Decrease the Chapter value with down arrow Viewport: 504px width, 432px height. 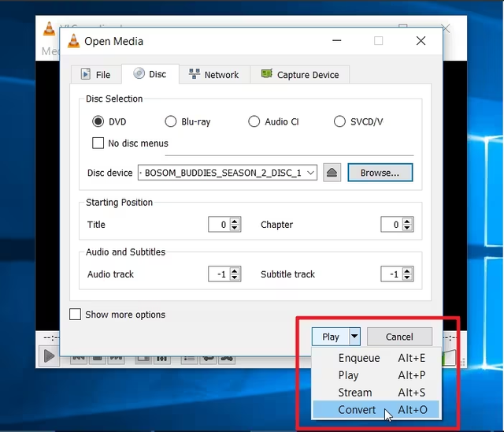click(x=407, y=228)
